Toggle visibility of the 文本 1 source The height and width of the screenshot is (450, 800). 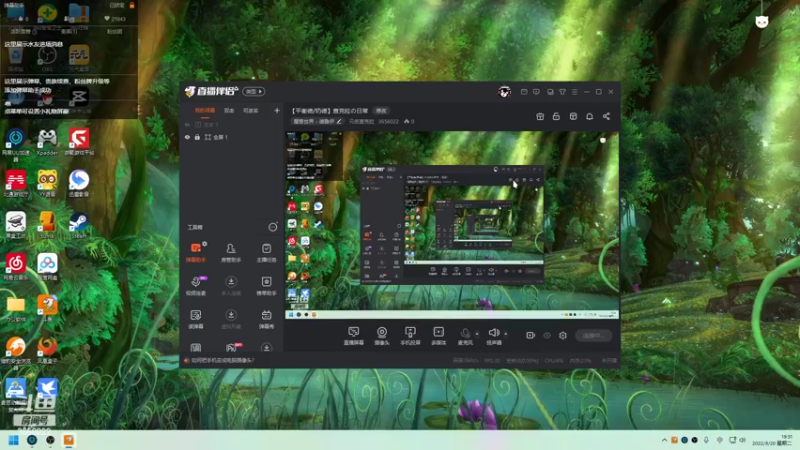pos(187,124)
